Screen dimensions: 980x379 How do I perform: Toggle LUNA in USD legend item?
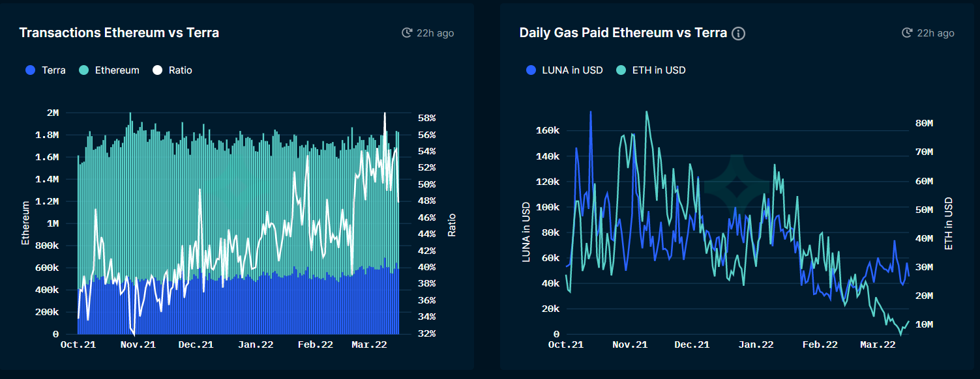pyautogui.click(x=565, y=70)
